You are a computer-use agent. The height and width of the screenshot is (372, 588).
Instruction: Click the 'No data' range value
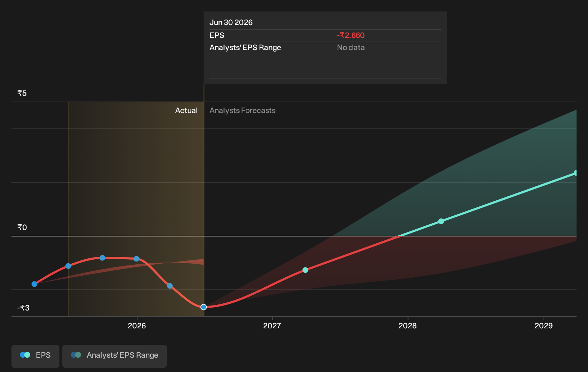(351, 48)
